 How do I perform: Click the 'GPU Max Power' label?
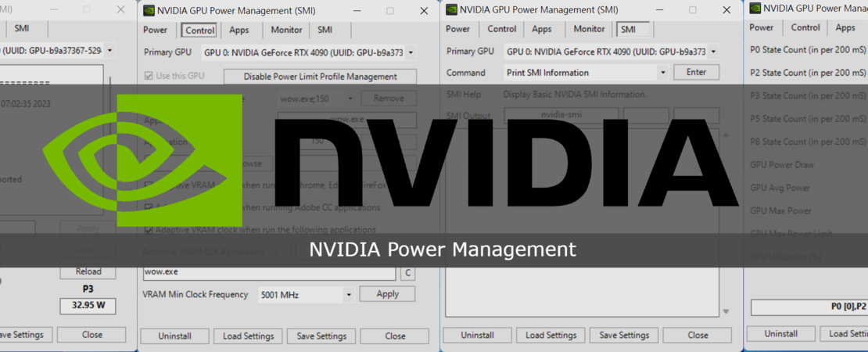[780, 210]
